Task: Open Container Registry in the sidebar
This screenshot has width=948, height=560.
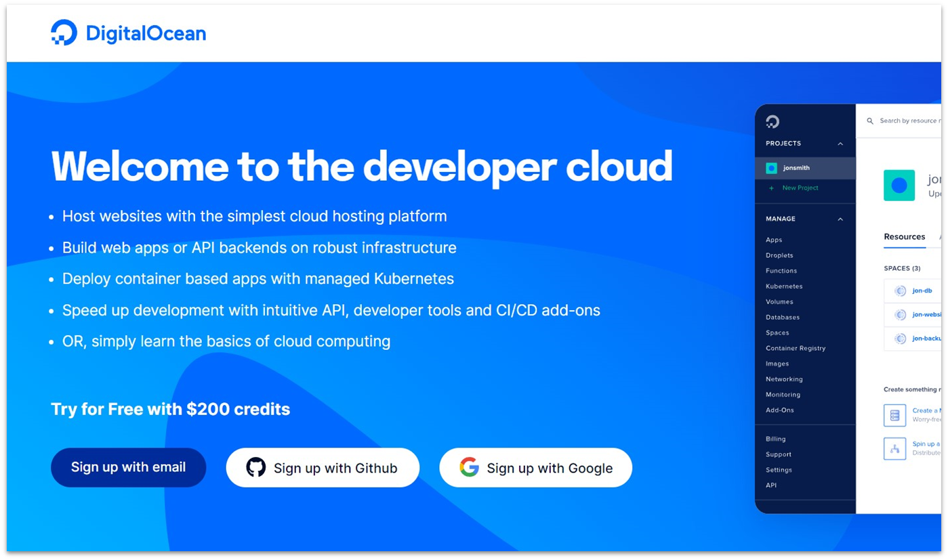Action: [x=796, y=348]
